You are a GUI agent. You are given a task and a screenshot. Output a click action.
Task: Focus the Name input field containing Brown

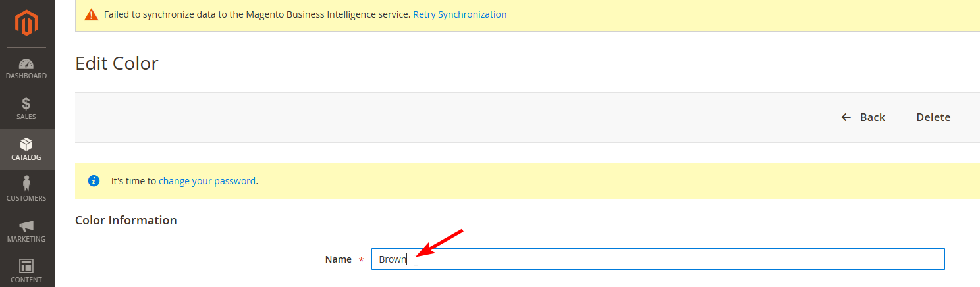[659, 259]
